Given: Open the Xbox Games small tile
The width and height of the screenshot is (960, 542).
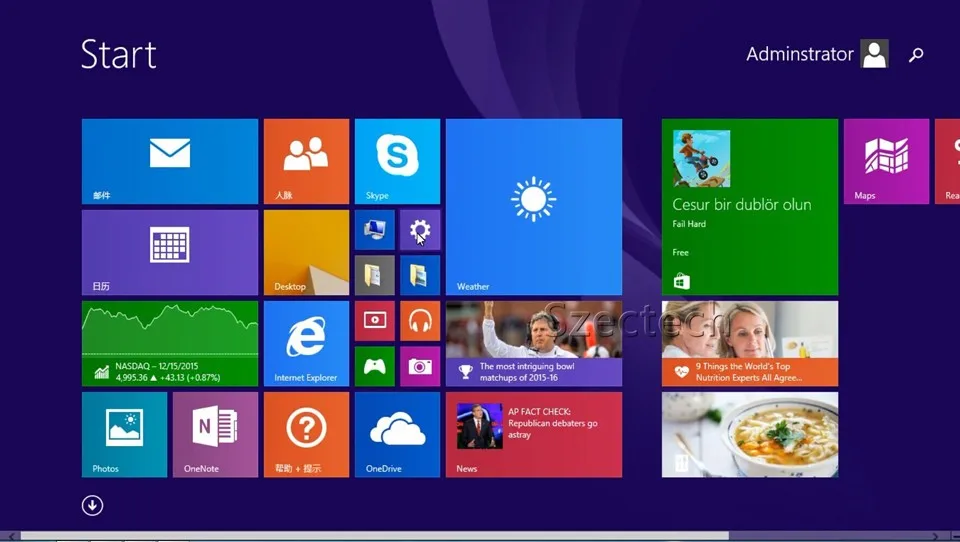Looking at the screenshot, I should pos(375,366).
